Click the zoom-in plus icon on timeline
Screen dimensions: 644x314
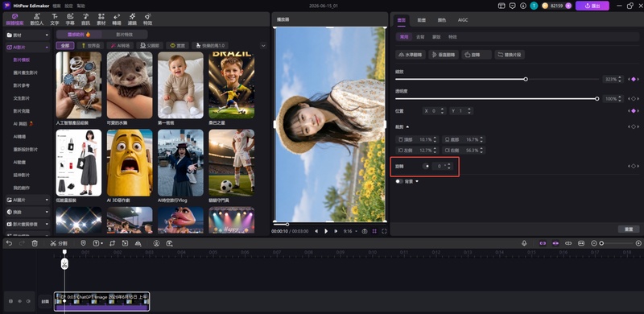pyautogui.click(x=638, y=243)
